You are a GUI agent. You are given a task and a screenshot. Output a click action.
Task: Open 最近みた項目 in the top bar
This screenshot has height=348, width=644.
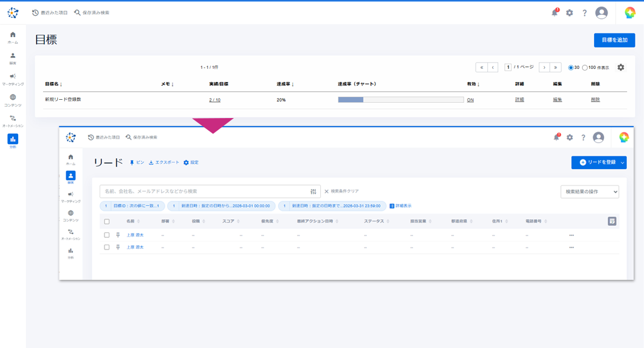tap(50, 13)
